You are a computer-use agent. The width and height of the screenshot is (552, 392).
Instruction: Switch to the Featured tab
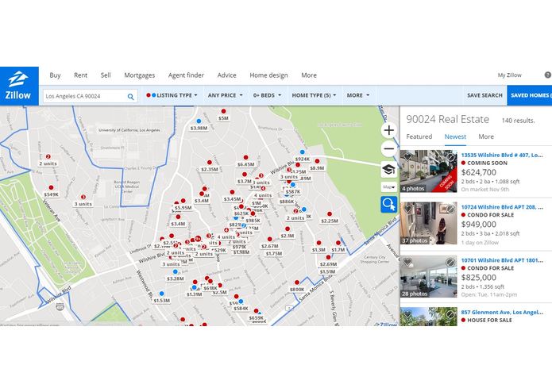tap(419, 136)
